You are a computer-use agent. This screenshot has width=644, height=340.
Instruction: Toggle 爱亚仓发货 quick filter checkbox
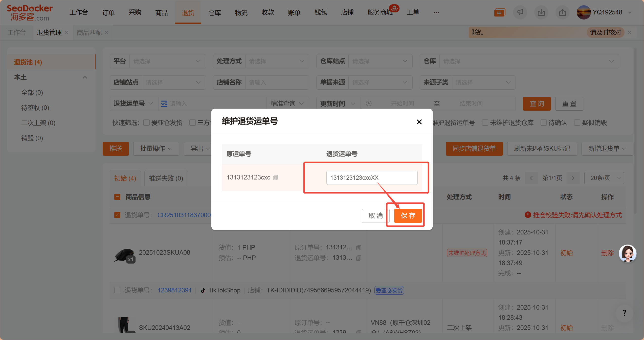pos(146,123)
